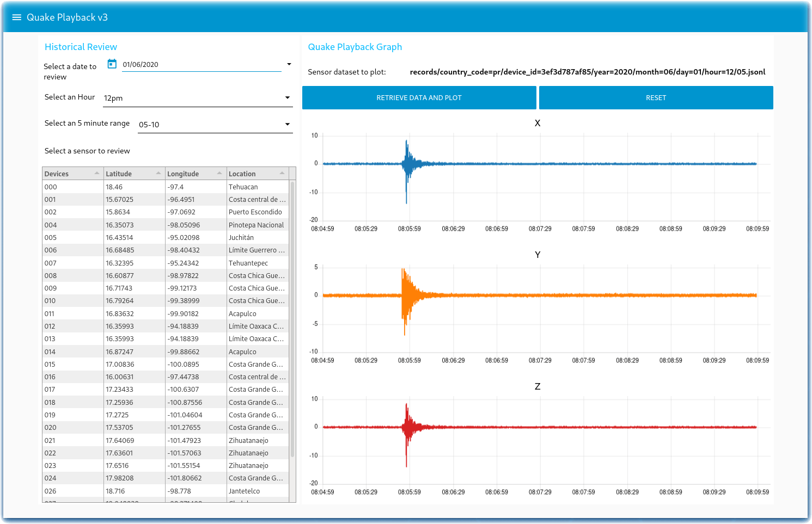Click the Quake Playback Graph heading
Viewport: 812px width, 524px height.
(x=355, y=47)
